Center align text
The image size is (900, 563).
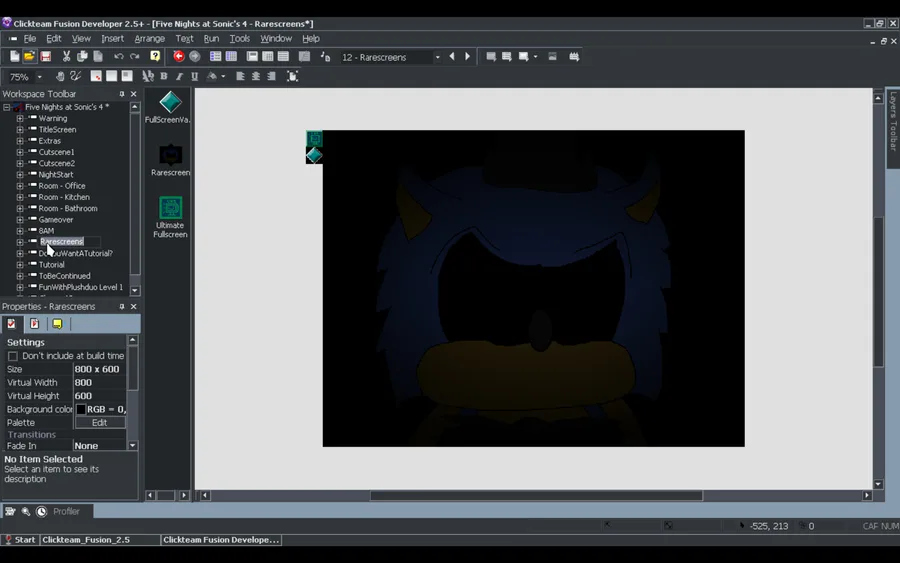256,76
